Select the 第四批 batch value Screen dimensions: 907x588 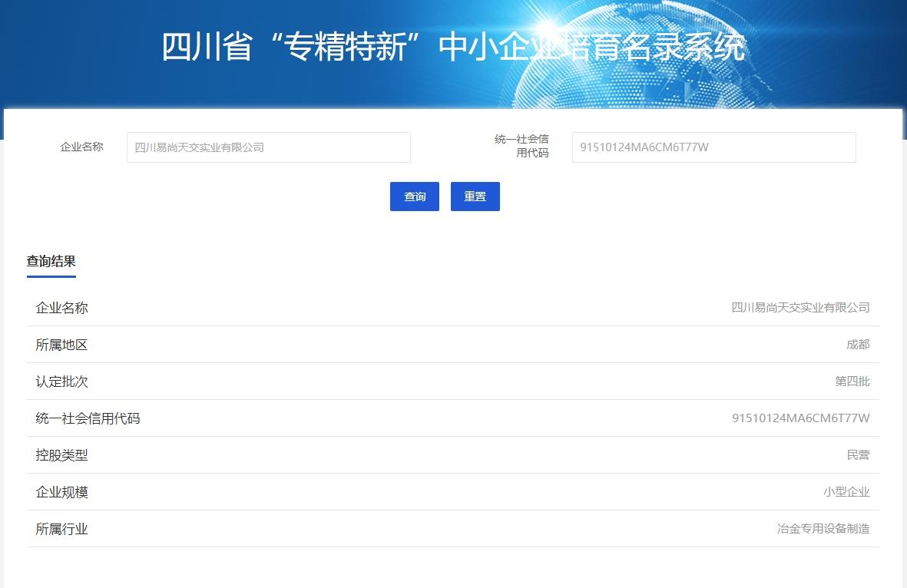[852, 382]
